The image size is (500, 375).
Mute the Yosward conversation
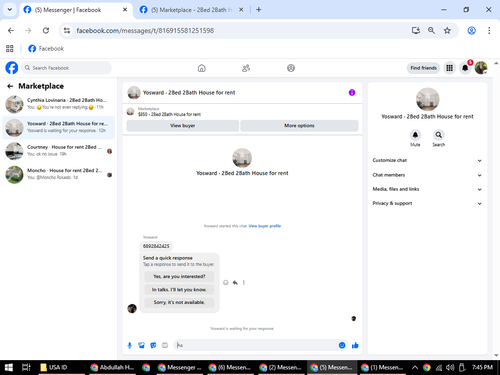tap(415, 135)
